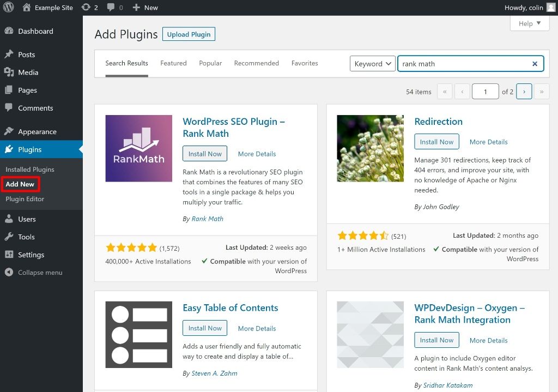Go to next page of results
This screenshot has width=558, height=392.
click(524, 92)
